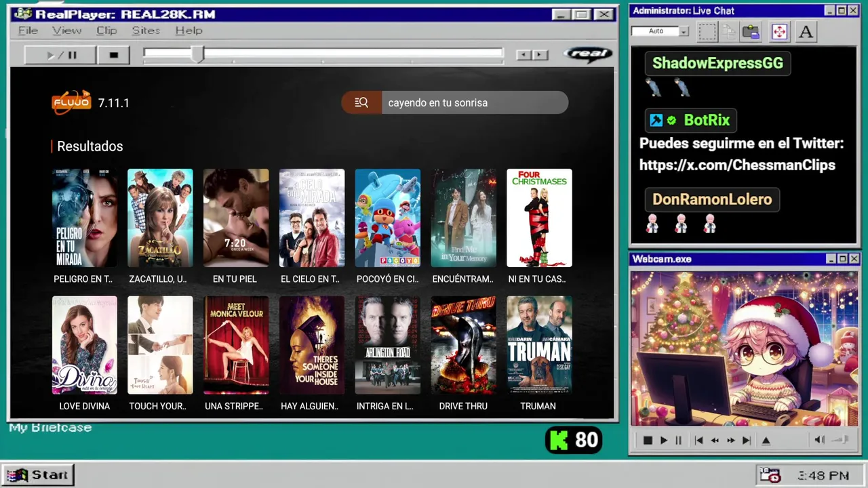
Task: Click the Webcam.exe eject button
Action: coord(766,440)
